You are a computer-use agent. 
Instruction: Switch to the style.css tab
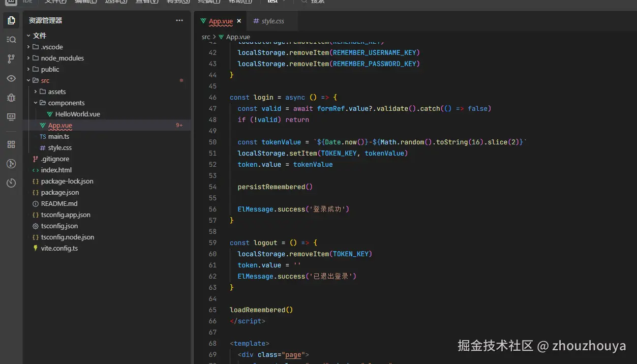272,21
